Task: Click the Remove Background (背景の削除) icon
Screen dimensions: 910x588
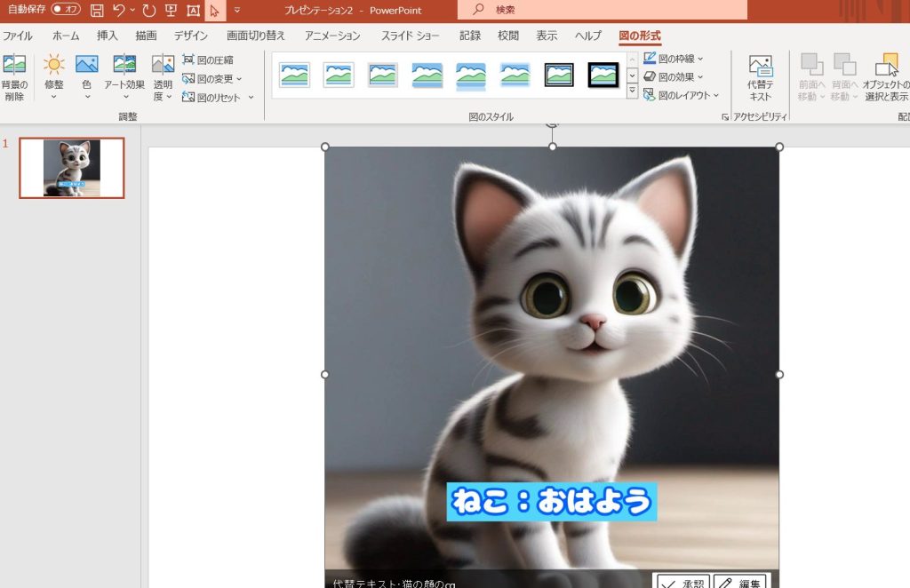Action: [x=14, y=66]
